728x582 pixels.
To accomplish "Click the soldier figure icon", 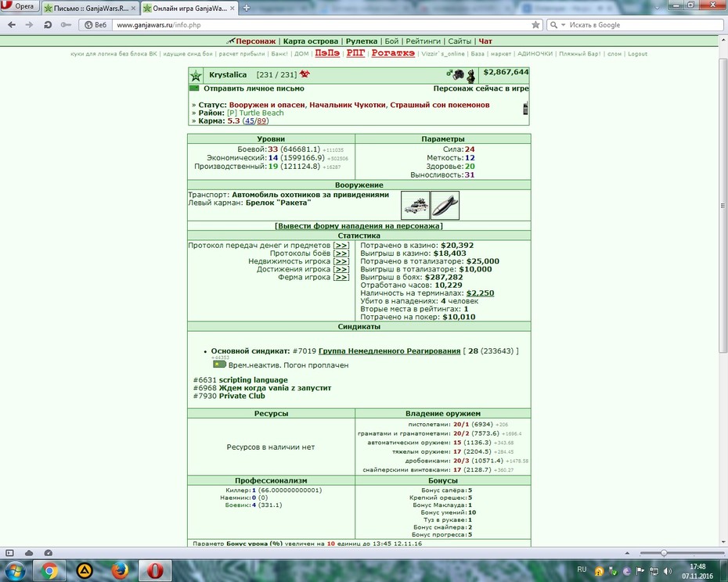I will [x=471, y=76].
